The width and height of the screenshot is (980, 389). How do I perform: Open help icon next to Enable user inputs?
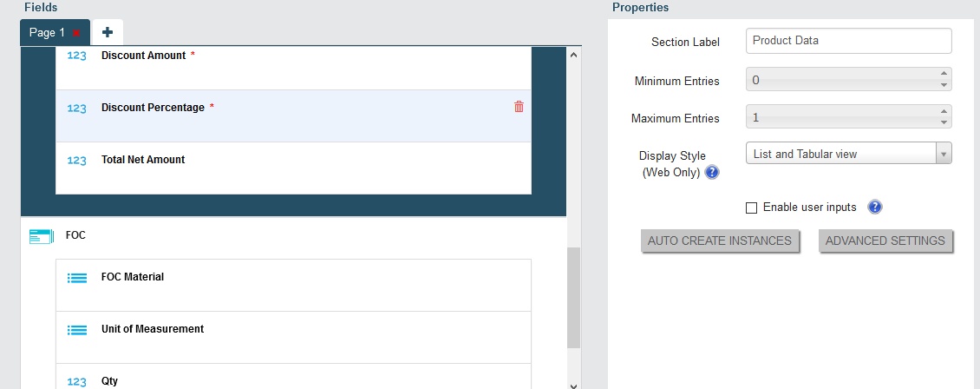pos(875,207)
